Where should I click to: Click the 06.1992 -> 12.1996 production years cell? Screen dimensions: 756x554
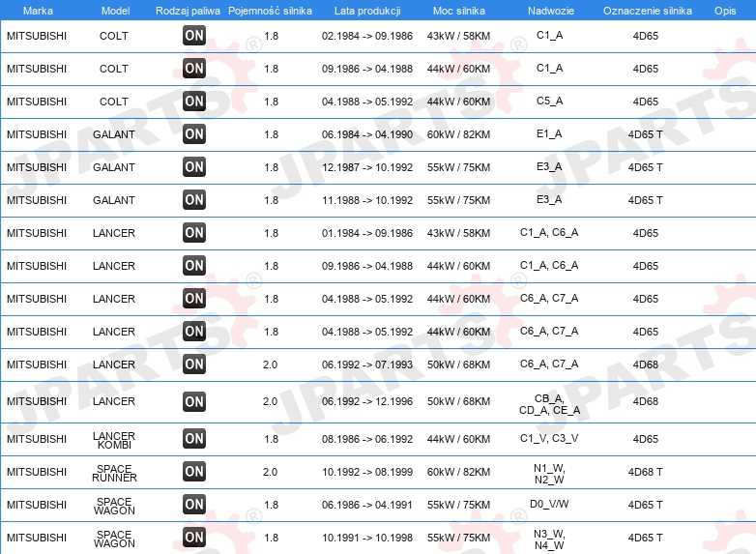(x=367, y=401)
